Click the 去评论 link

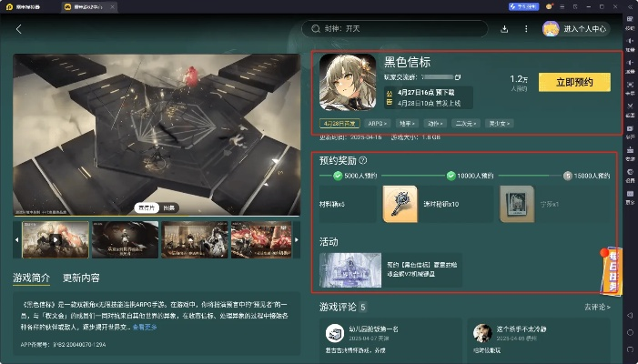[x=597, y=307]
